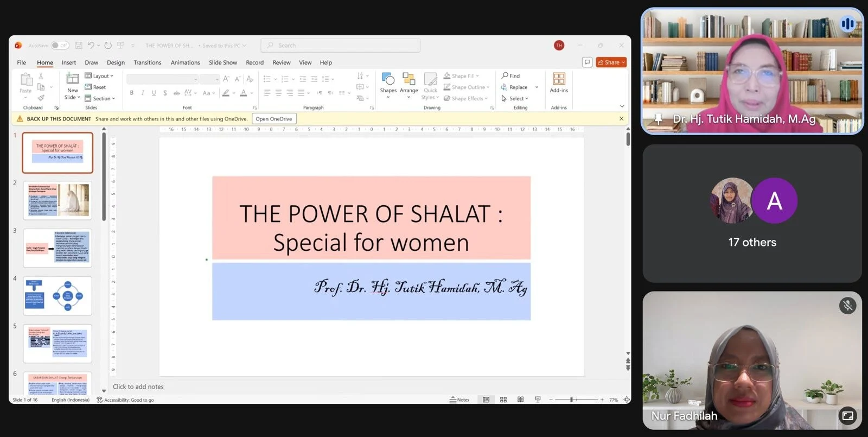Click the Open OneDrive button

pos(273,119)
